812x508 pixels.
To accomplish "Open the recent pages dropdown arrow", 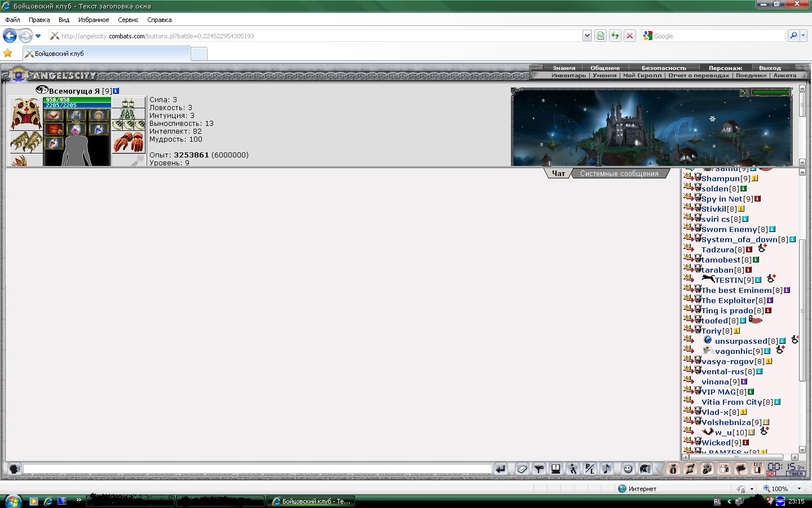I will point(38,36).
